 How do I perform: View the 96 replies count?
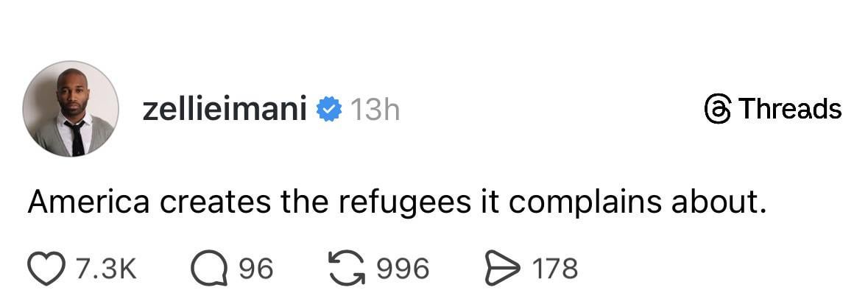pos(255,268)
